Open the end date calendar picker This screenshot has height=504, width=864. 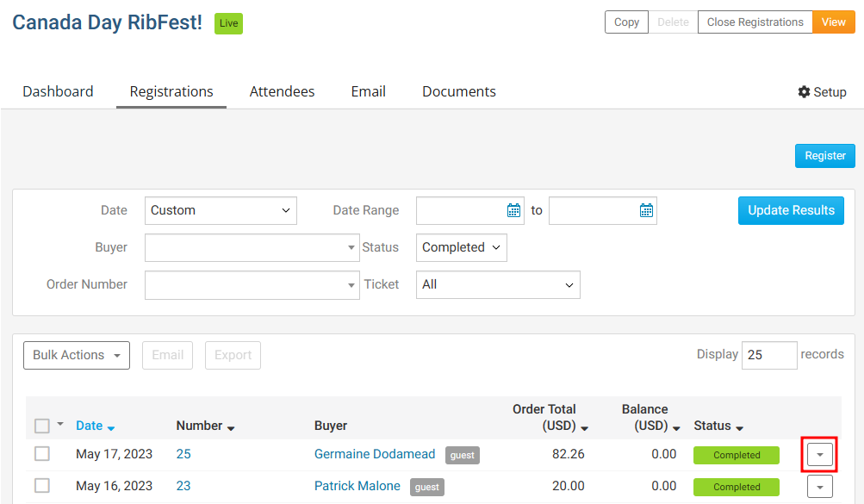[x=646, y=210]
